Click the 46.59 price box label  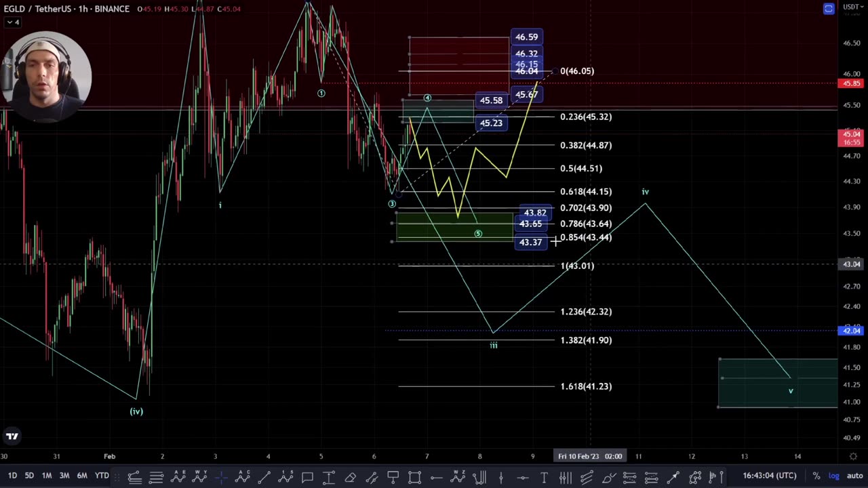pyautogui.click(x=526, y=37)
